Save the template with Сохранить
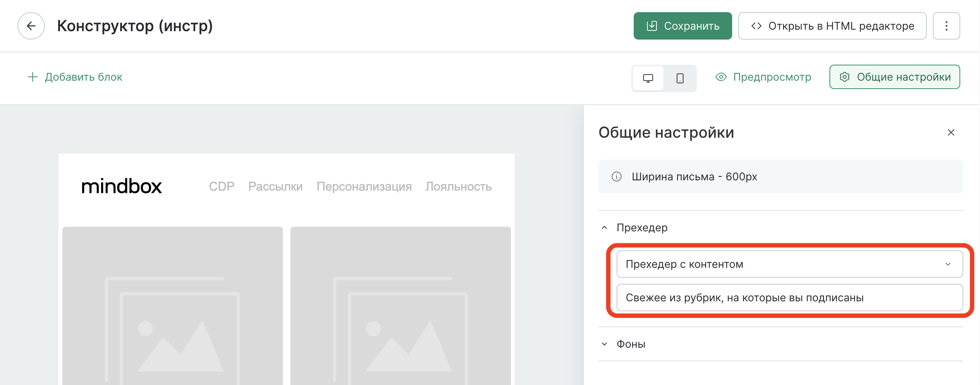The width and height of the screenshot is (980, 385). [682, 26]
